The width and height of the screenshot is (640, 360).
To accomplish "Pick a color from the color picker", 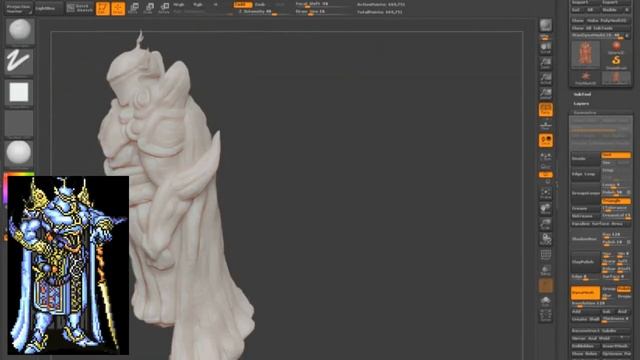I will [19, 175].
